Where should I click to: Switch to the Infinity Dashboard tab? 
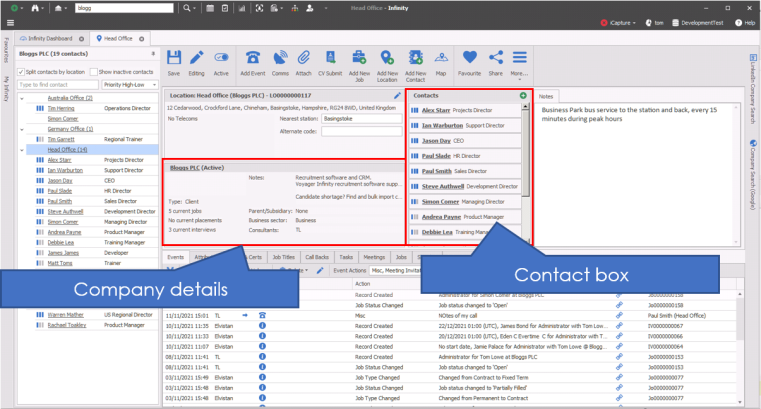tap(50, 37)
